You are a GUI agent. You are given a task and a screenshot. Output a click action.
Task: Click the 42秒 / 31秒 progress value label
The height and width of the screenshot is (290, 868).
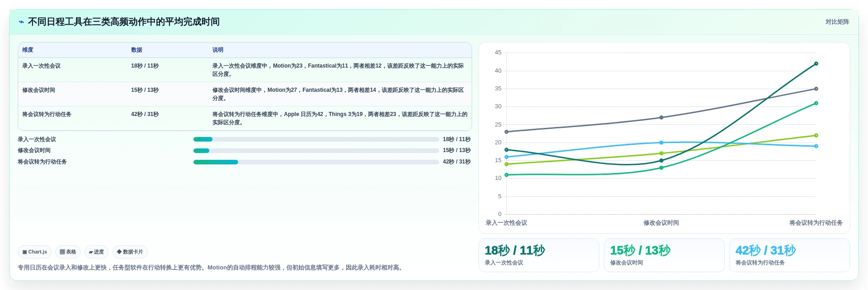click(457, 162)
